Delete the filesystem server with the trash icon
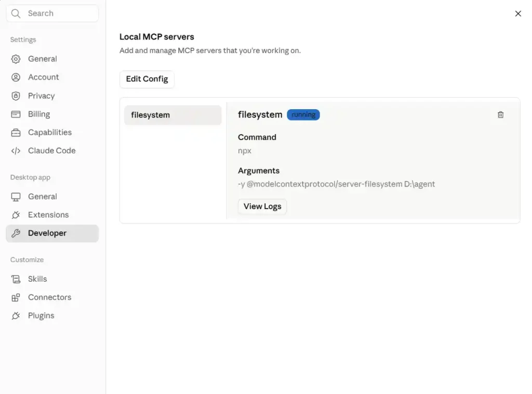This screenshot has height=394, width=532. 500,115
